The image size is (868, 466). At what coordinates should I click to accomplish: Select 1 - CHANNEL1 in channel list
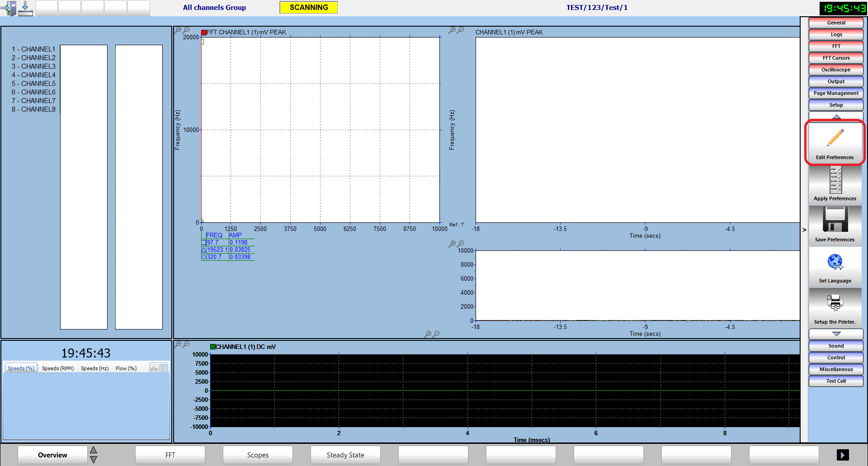(x=33, y=49)
